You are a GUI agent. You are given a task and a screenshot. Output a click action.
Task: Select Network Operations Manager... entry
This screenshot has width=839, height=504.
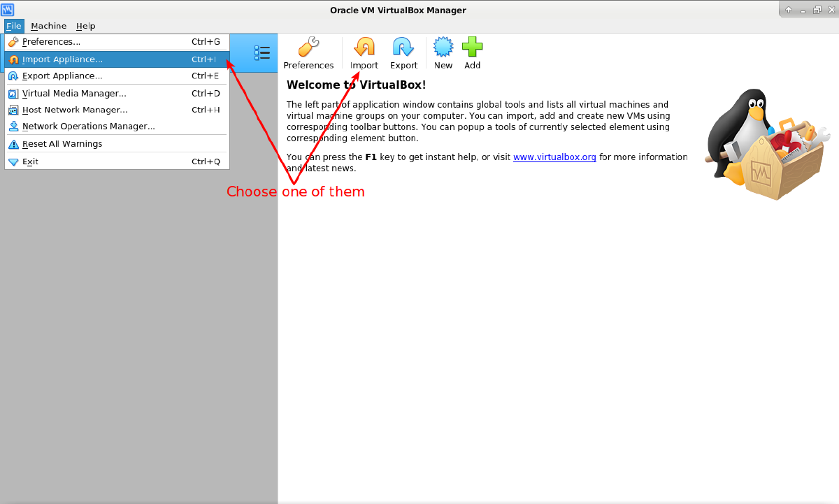point(88,127)
